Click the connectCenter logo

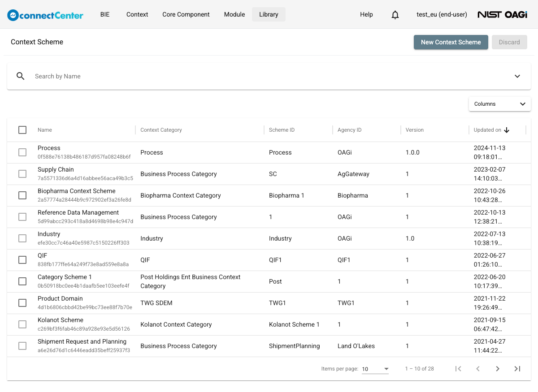pos(45,15)
